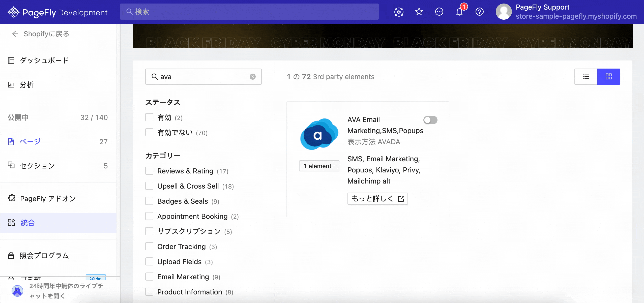Switch to grid view layout
The image size is (644, 303).
pos(609,77)
